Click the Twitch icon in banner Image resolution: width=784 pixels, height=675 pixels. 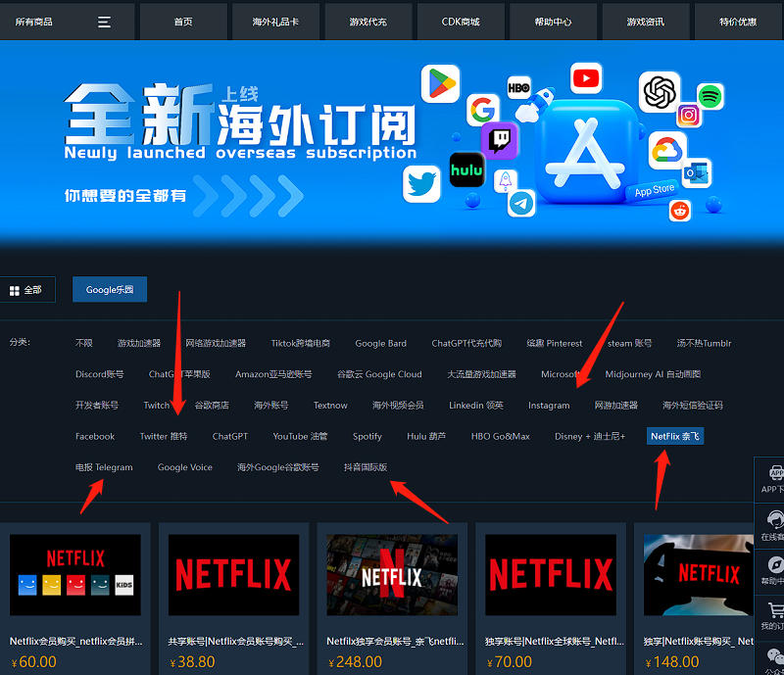click(500, 140)
